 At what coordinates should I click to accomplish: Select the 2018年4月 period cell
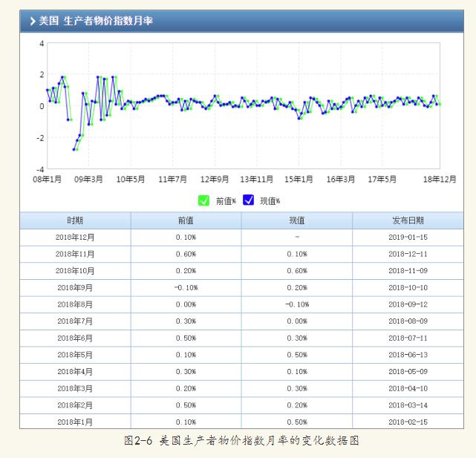point(75,371)
